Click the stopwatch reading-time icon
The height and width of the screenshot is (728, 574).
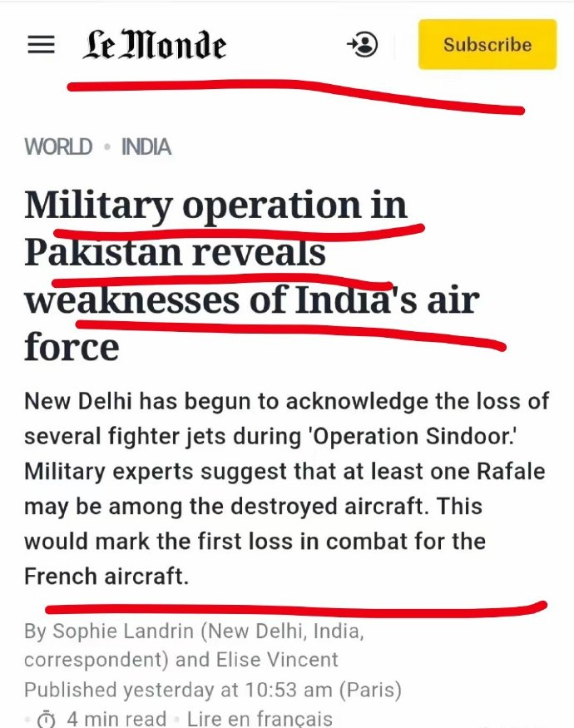click(x=47, y=717)
